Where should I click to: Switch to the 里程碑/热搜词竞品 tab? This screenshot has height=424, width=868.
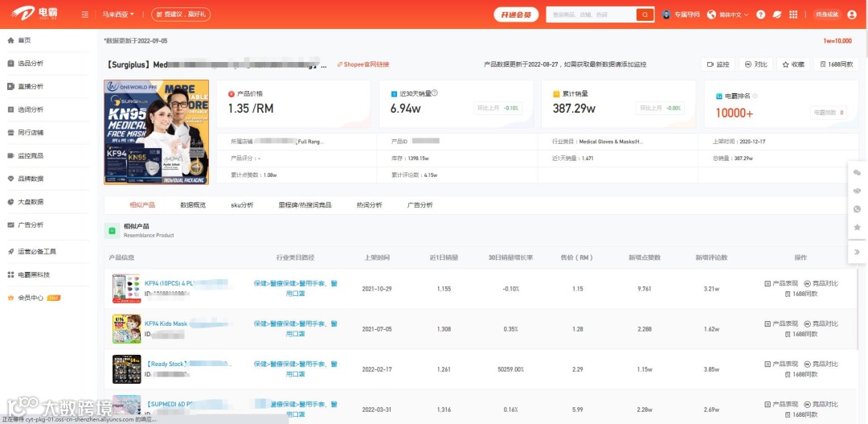[x=305, y=205]
